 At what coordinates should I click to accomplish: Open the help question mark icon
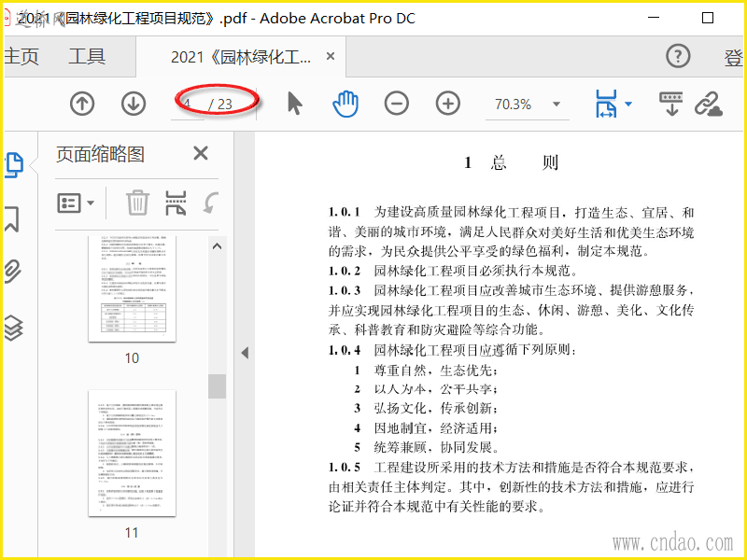(x=678, y=56)
